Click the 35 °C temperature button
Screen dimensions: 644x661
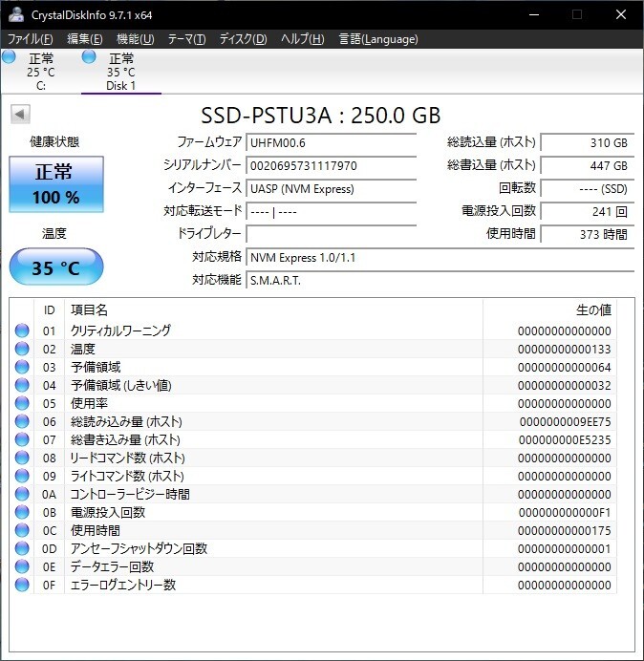click(56, 267)
